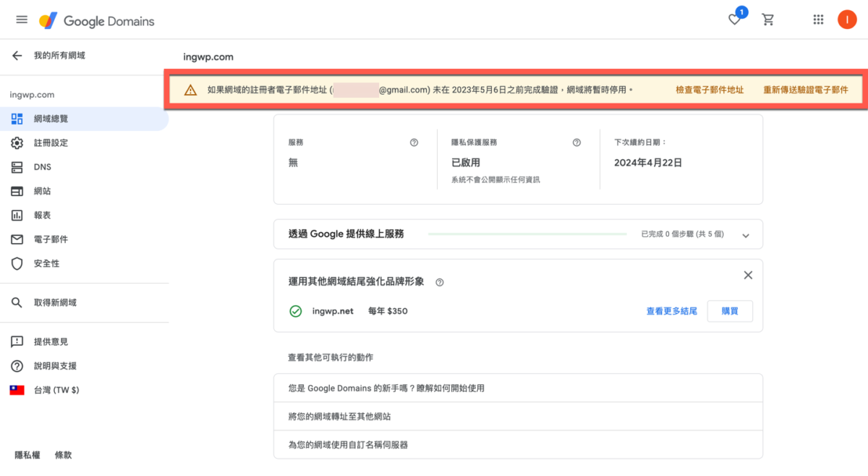Open 為您的網域使用自訂名稱伺服器 row
Image resolution: width=868 pixels, height=476 pixels.
click(x=518, y=444)
